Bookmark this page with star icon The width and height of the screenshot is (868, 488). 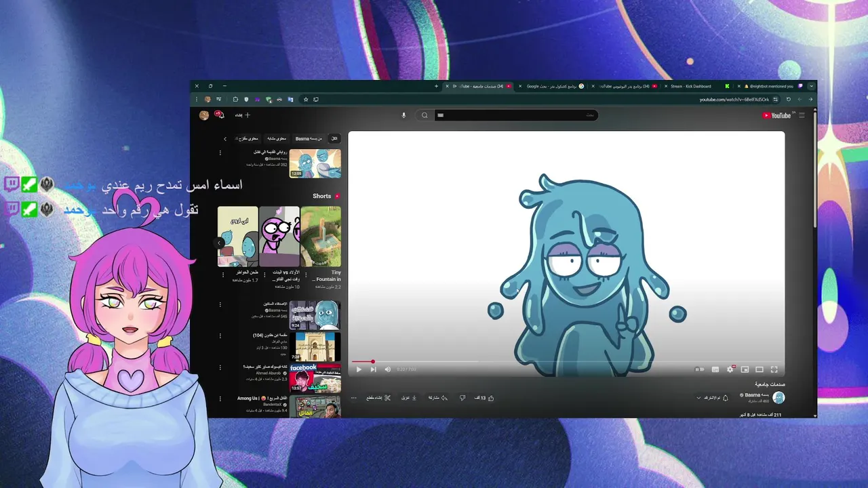click(306, 100)
